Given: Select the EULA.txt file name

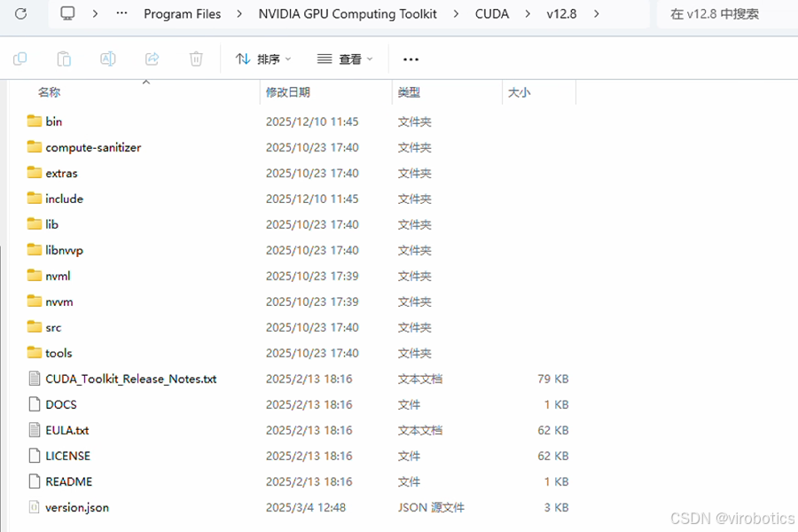Looking at the screenshot, I should pyautogui.click(x=67, y=430).
